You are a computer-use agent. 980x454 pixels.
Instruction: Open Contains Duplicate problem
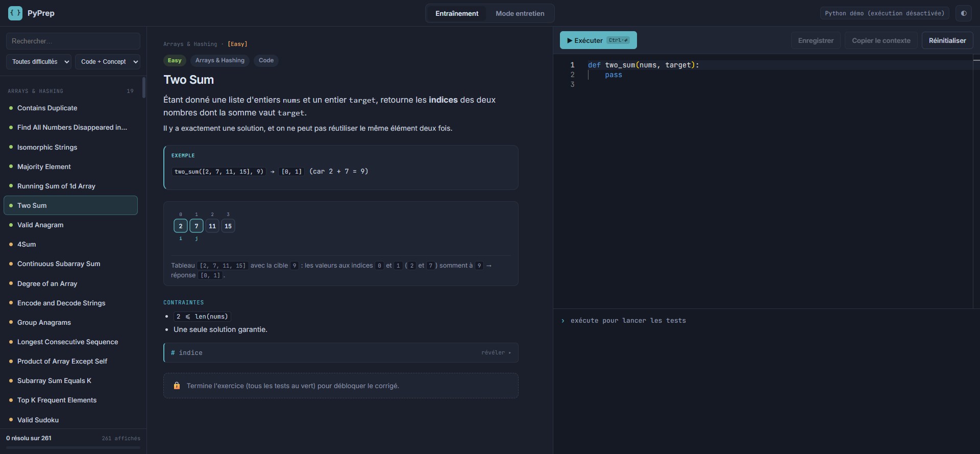point(71,108)
